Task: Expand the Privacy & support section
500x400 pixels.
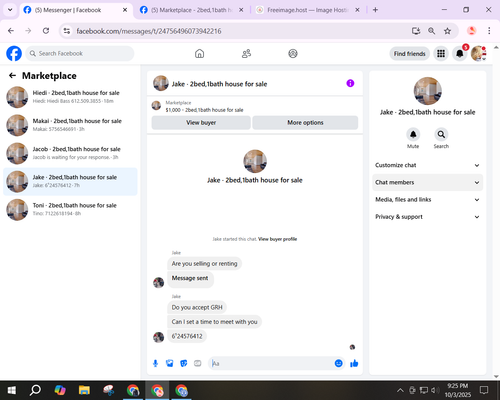Action: click(x=428, y=217)
